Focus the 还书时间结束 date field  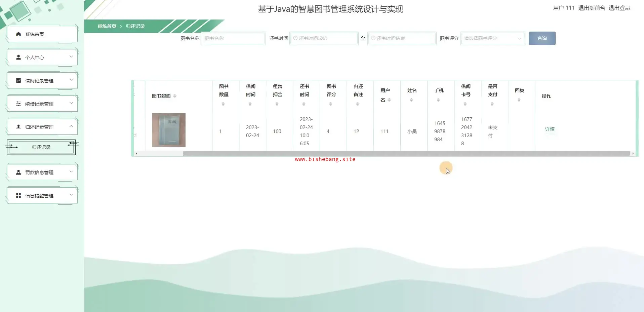(402, 38)
